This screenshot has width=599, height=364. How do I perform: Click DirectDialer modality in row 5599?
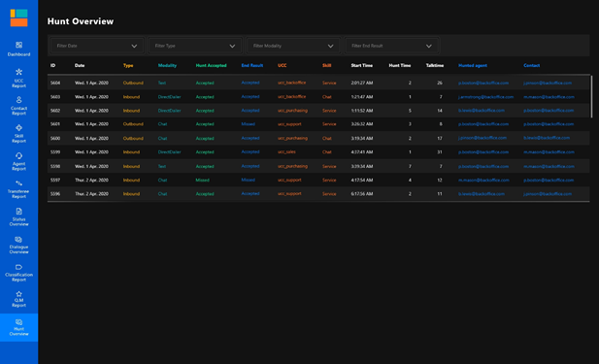click(x=169, y=152)
